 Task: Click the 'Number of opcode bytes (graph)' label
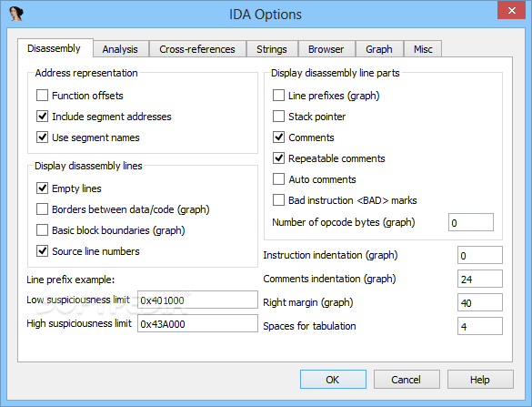pyautogui.click(x=344, y=222)
